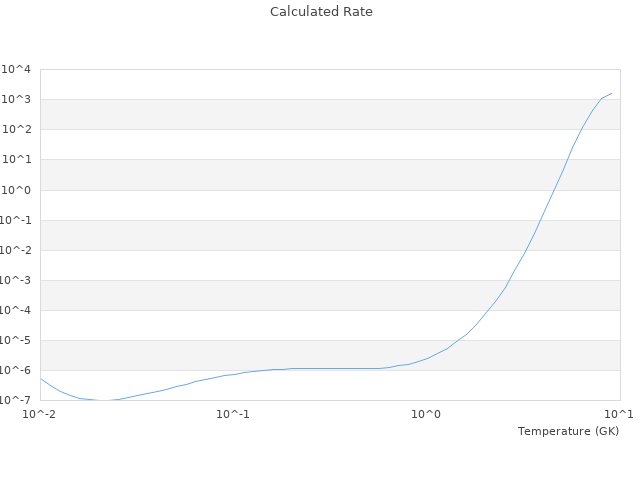Select the 10^-2 y-axis tick label
640x480 pixels.
(16, 250)
